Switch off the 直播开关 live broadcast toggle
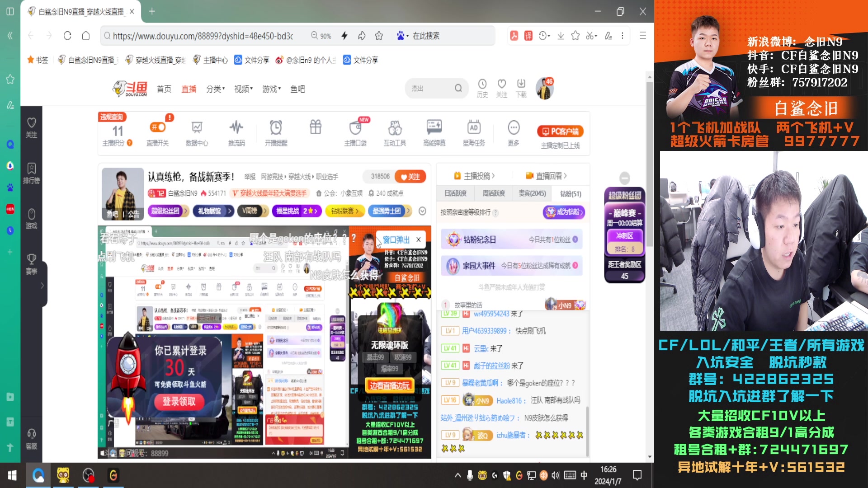Viewport: 868px width, 488px height. coord(157,127)
